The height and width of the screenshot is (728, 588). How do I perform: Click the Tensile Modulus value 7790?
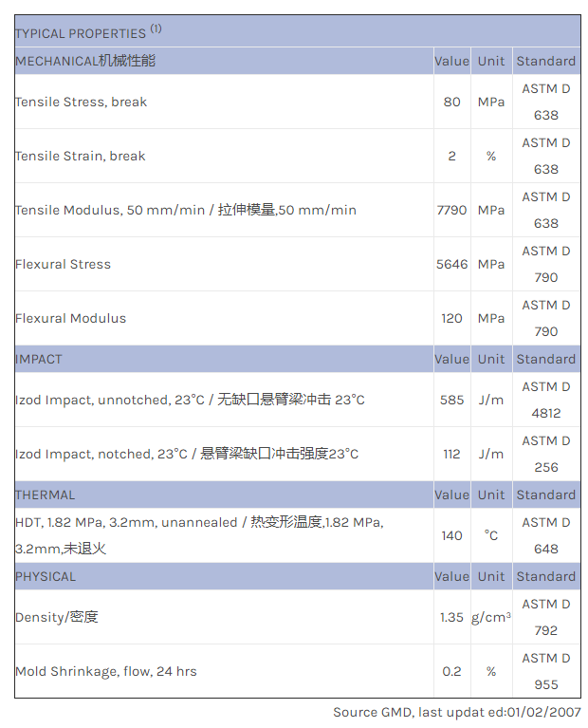pyautogui.click(x=451, y=210)
